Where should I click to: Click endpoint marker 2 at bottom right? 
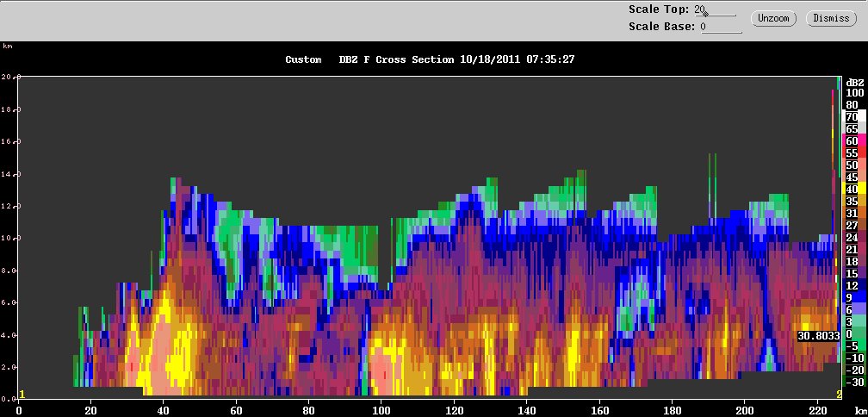point(839,395)
